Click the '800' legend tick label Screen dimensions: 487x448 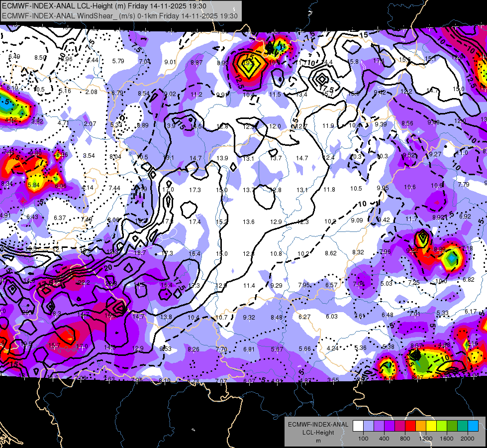pyautogui.click(x=405, y=439)
